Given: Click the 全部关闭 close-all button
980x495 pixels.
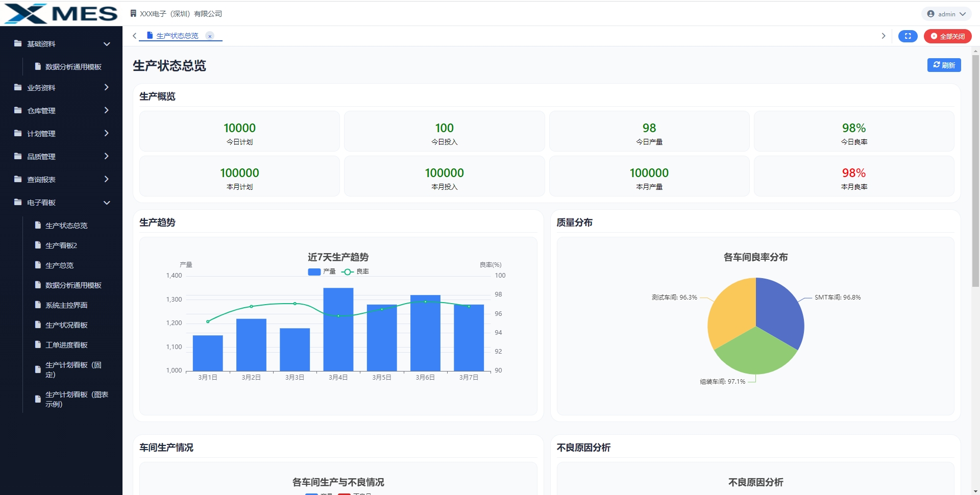Looking at the screenshot, I should [947, 36].
